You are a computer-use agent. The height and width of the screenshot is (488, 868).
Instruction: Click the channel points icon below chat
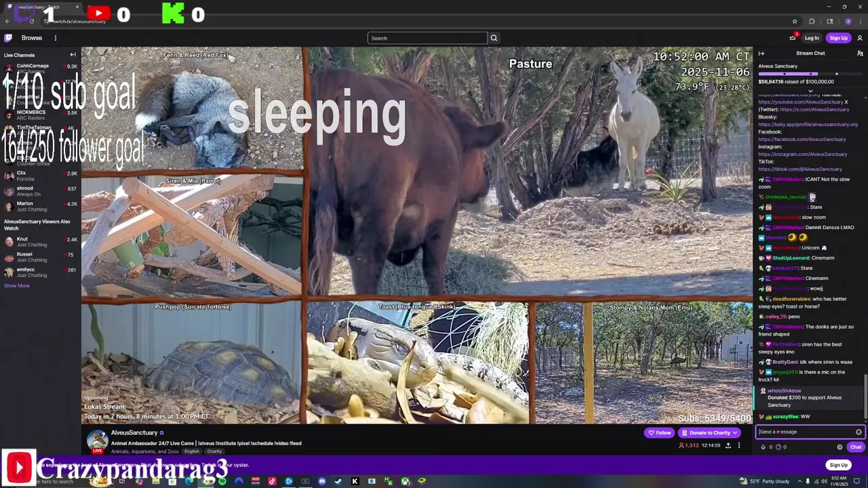pos(778,447)
